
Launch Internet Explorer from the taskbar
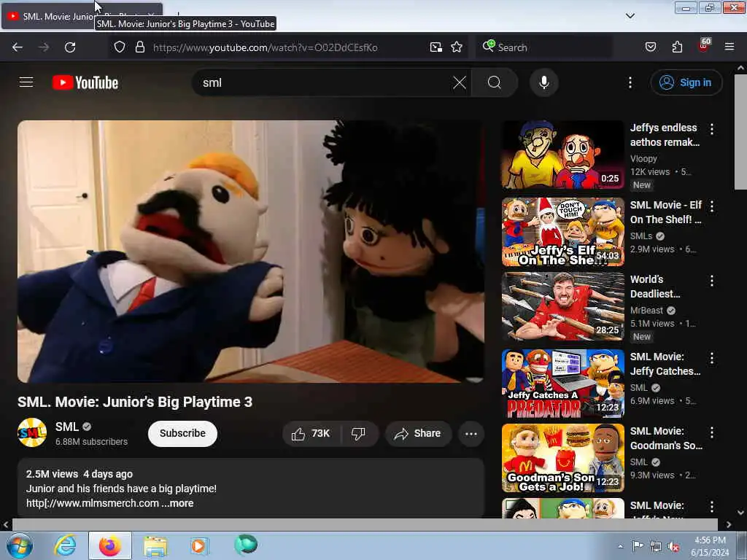65,545
